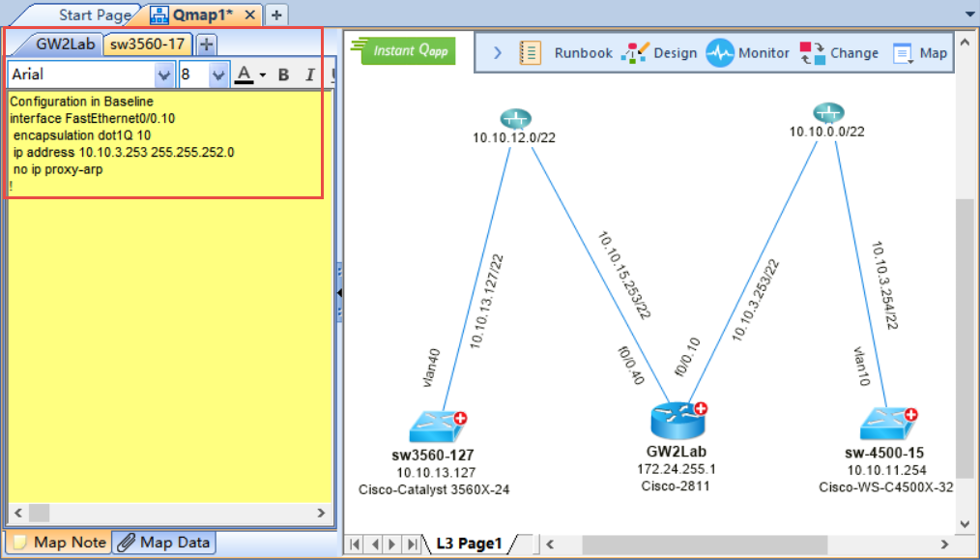Click the vlan40 interface label
The image size is (980, 560).
coord(431,368)
